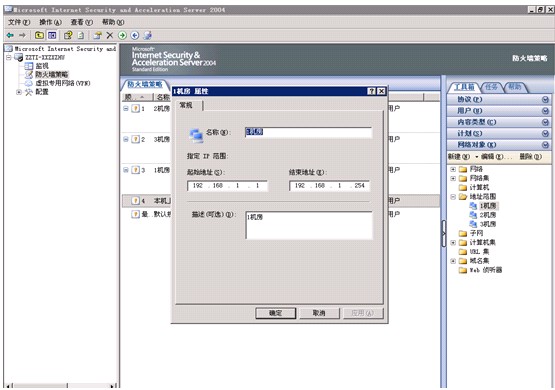This screenshot has height=390, width=555.
Task: Expand the 网络 folder
Action: (x=453, y=169)
